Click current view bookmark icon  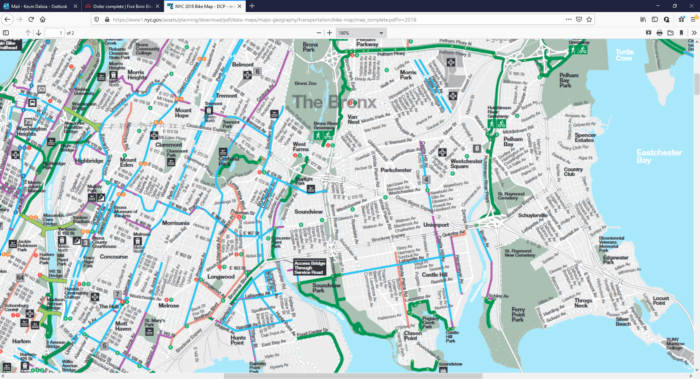tap(681, 33)
